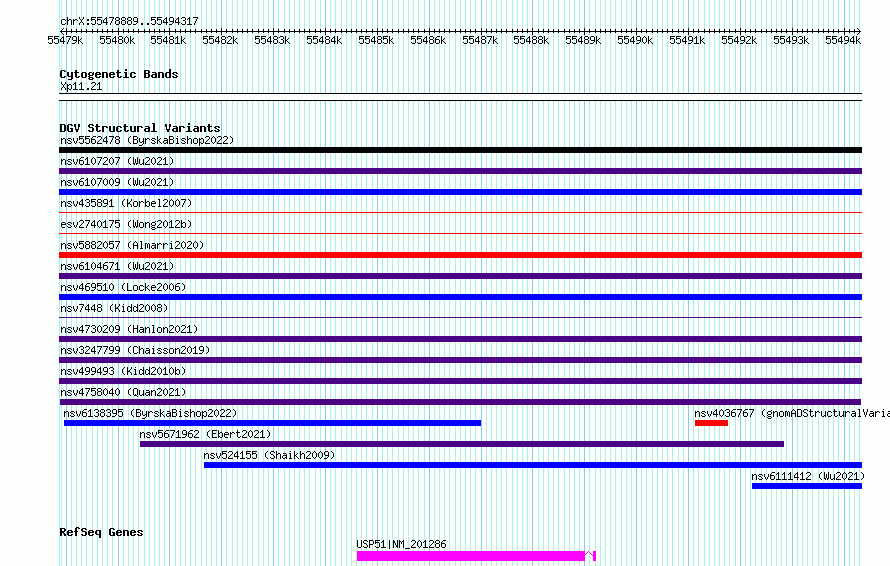890x566 pixels.
Task: Click the 55485k ruler position
Action: (376, 40)
